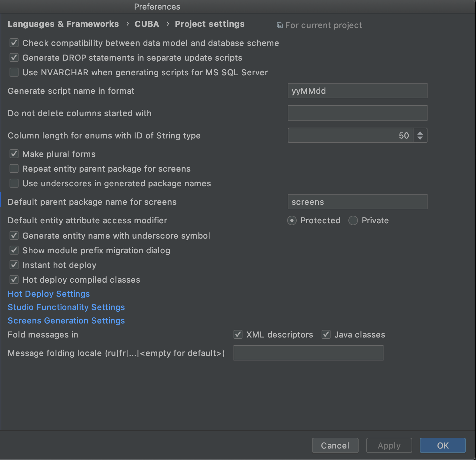476x460 pixels.
Task: Click 'For current project' label
Action: [x=324, y=25]
